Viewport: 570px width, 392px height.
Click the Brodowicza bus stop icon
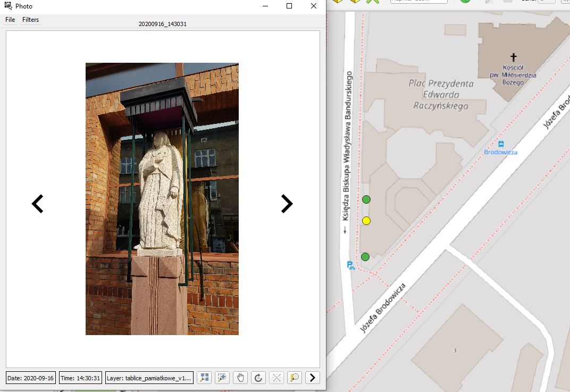(x=501, y=144)
